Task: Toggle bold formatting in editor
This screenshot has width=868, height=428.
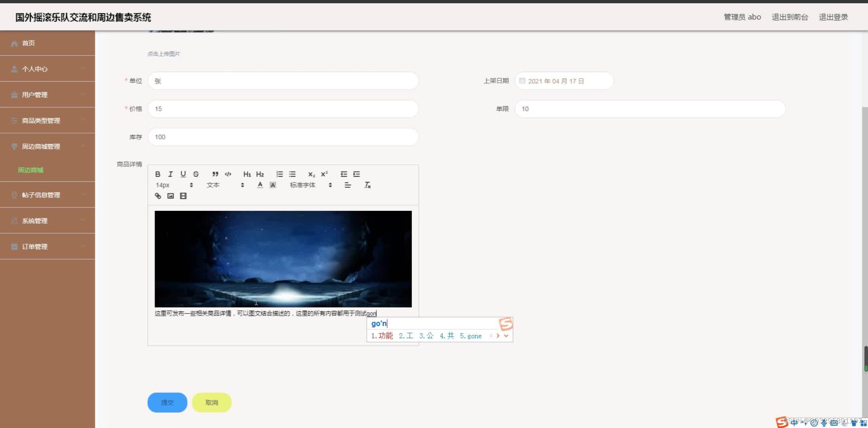Action: click(x=158, y=174)
